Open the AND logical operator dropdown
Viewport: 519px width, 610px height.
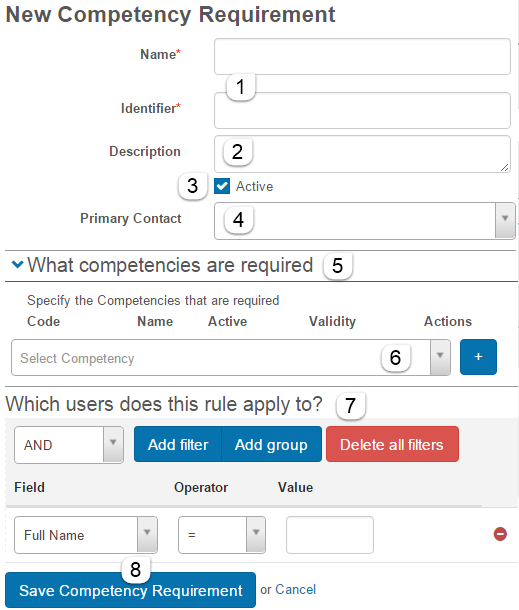(69, 445)
